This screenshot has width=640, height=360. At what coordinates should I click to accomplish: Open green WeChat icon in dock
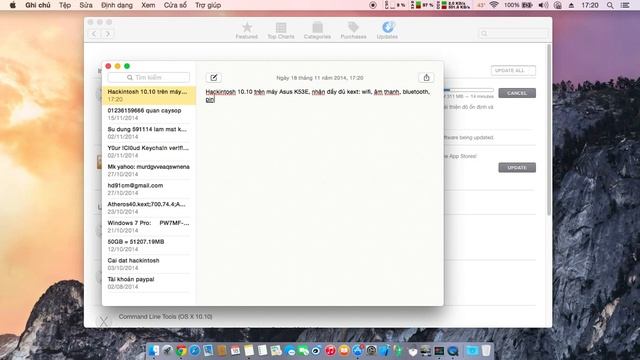304,350
